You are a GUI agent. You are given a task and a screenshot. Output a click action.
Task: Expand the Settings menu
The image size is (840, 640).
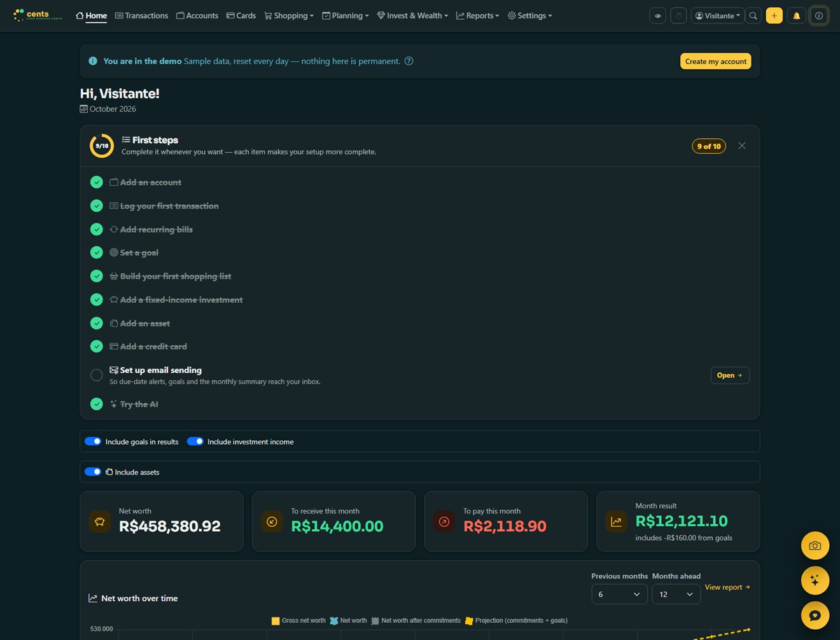coord(530,16)
